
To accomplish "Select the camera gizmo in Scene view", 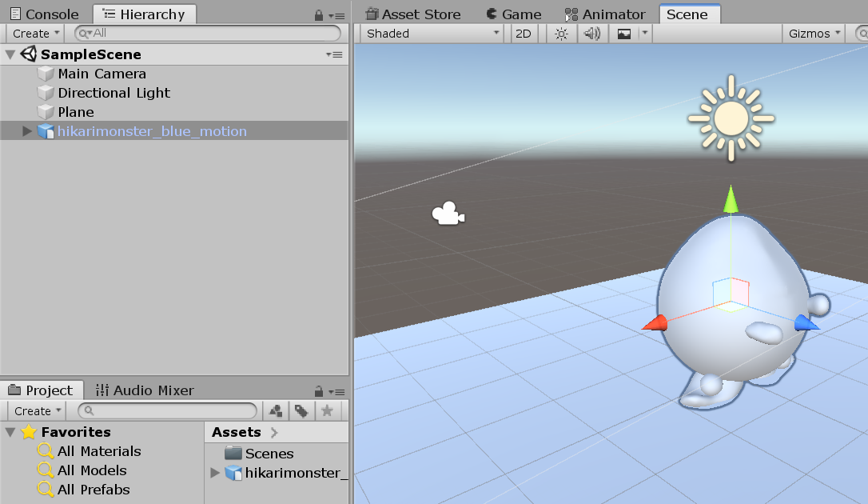I will [448, 213].
